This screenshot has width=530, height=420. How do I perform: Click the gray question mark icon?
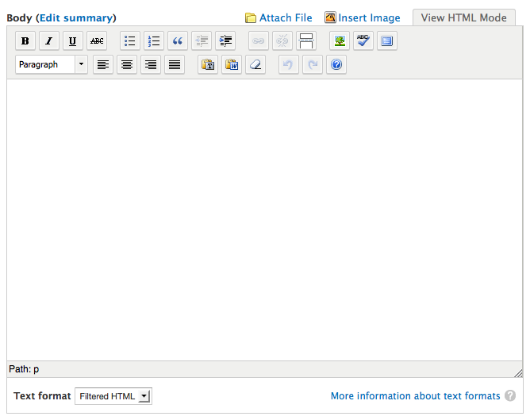click(x=510, y=395)
